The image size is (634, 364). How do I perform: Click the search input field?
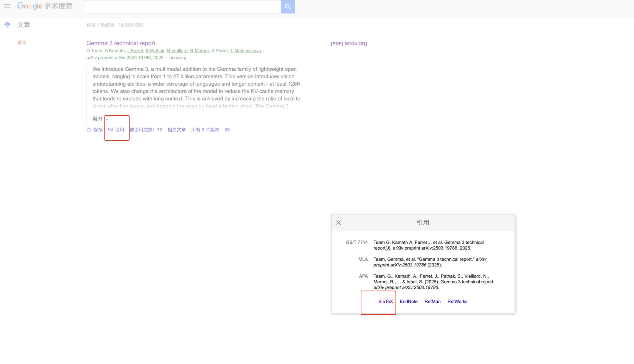point(182,7)
